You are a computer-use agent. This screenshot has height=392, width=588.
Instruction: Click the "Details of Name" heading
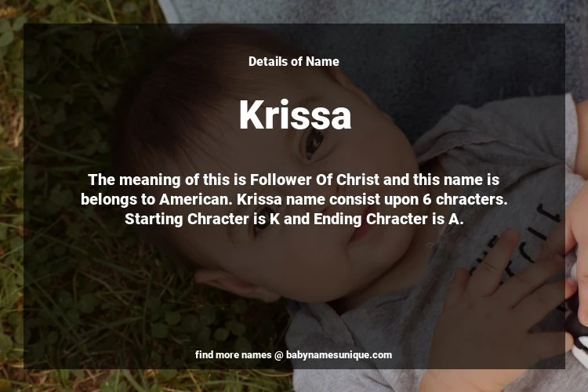tap(294, 61)
